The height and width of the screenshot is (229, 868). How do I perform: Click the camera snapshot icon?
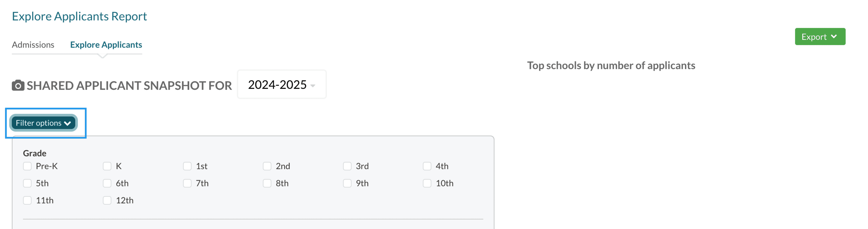pos(18,85)
